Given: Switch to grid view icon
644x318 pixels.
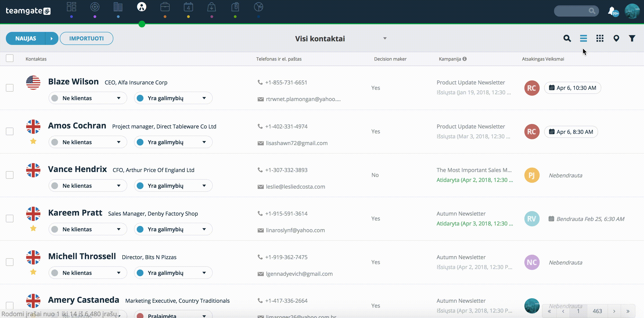Looking at the screenshot, I should (x=600, y=38).
